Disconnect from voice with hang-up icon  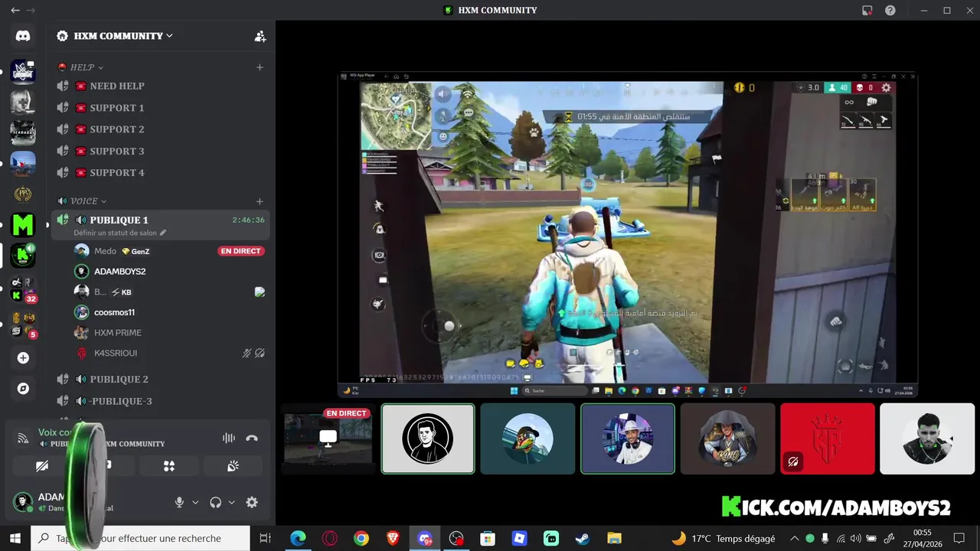tap(252, 438)
